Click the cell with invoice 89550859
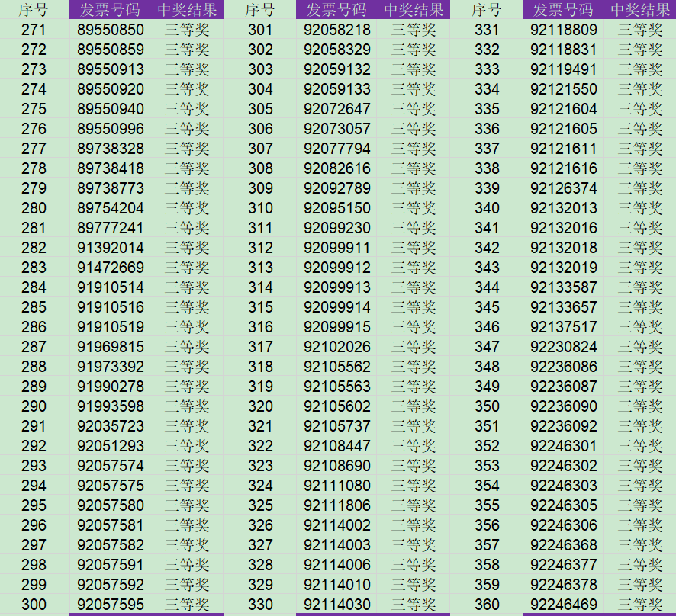The image size is (676, 616). [x=111, y=50]
